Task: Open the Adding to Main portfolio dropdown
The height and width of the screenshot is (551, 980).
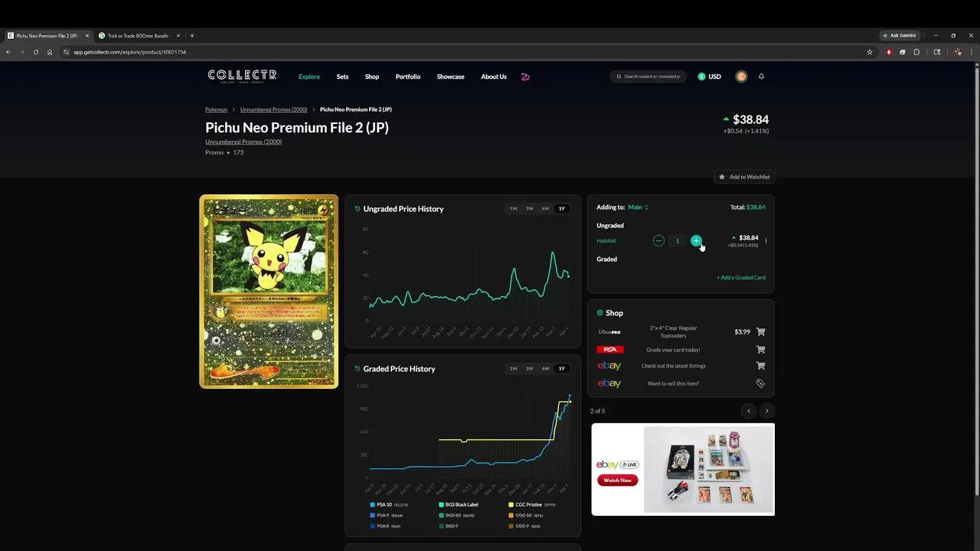Action: pos(638,207)
